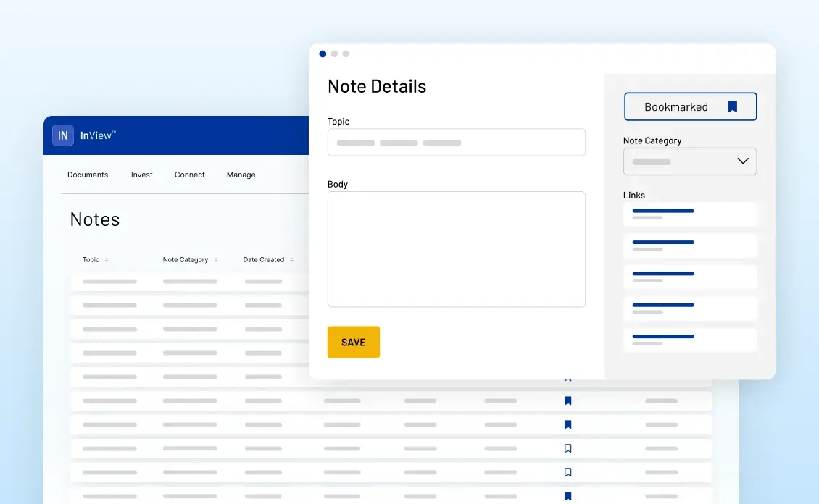Click into the Topic input field

tap(457, 143)
